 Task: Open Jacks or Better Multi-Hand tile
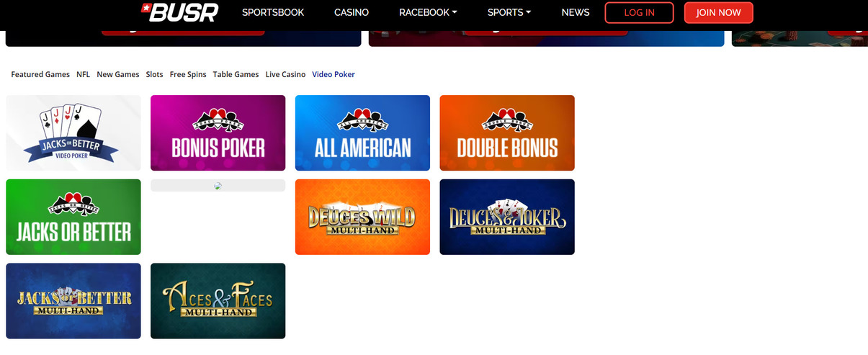pyautogui.click(x=73, y=301)
